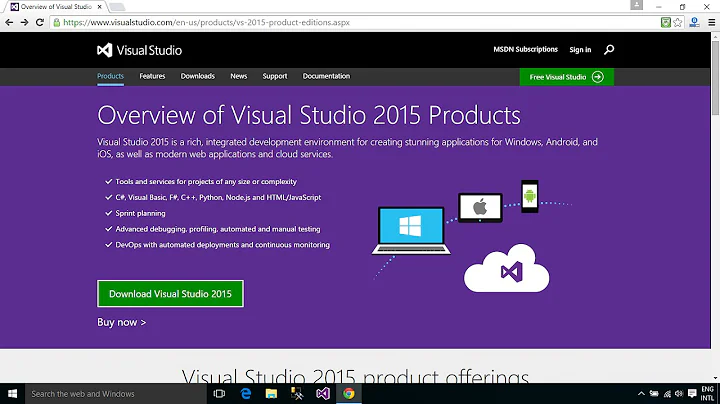Click the scrollbar down arrow
Screen dimensions: 720x404
(x=715, y=378)
